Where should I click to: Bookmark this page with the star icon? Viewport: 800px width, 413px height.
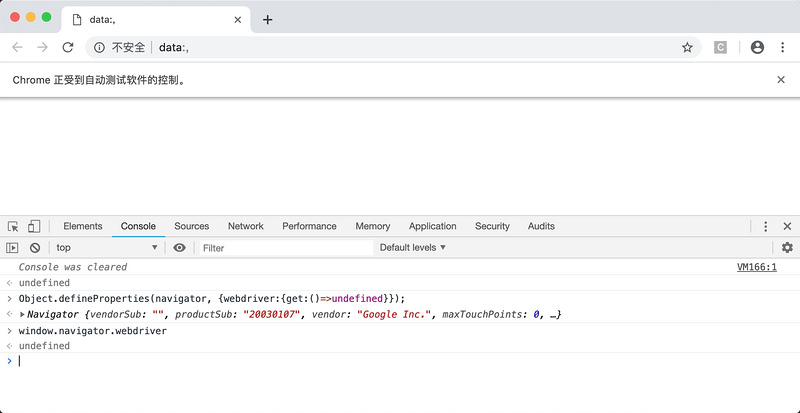687,47
